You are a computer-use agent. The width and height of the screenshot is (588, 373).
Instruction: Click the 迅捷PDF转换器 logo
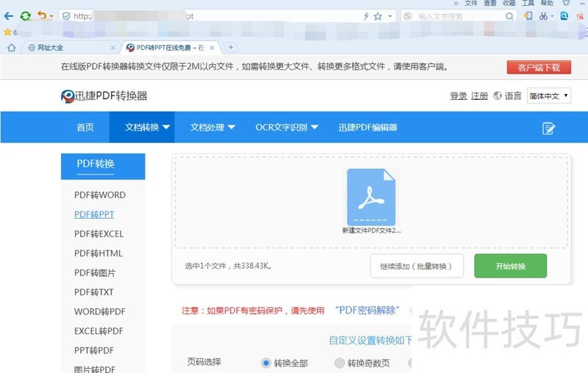click(104, 96)
